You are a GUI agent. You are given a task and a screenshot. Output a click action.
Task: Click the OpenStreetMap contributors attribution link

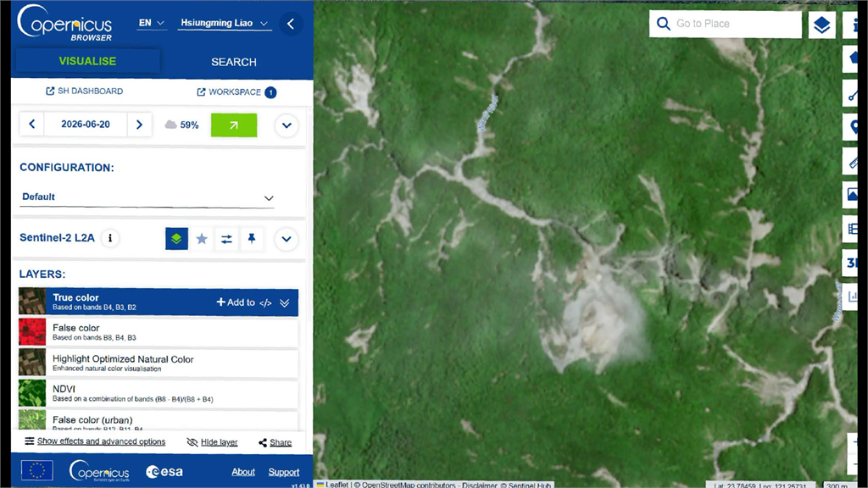click(x=409, y=485)
